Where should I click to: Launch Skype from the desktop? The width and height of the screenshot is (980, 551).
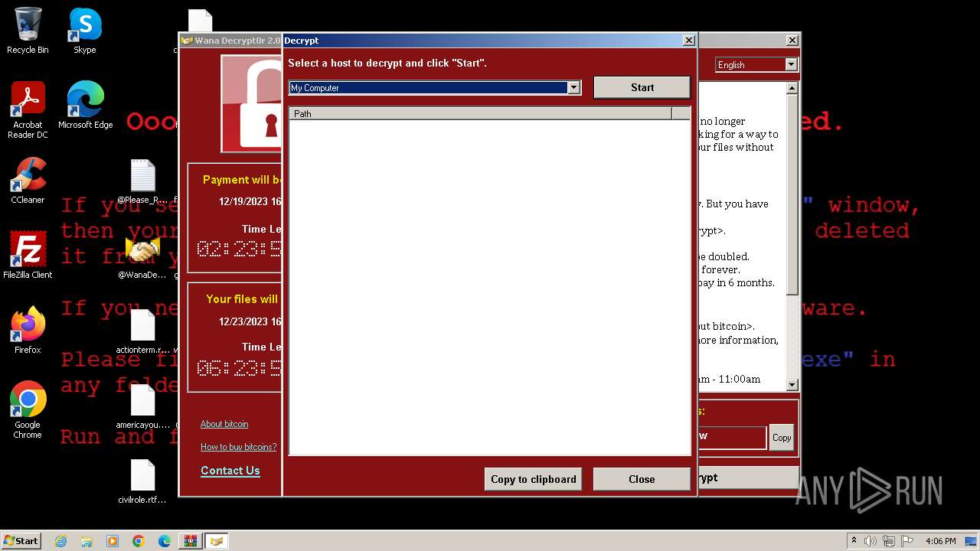(85, 31)
